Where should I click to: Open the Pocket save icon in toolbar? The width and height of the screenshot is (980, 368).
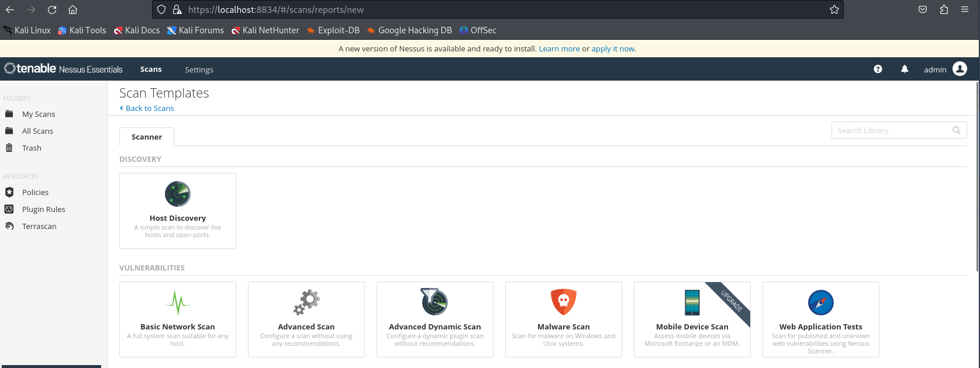(923, 9)
